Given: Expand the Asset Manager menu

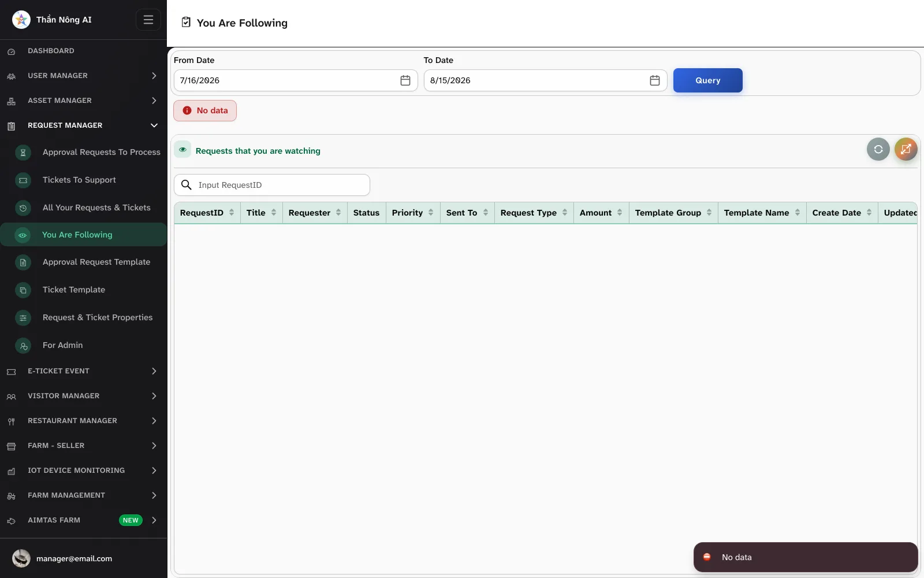Looking at the screenshot, I should (x=154, y=101).
